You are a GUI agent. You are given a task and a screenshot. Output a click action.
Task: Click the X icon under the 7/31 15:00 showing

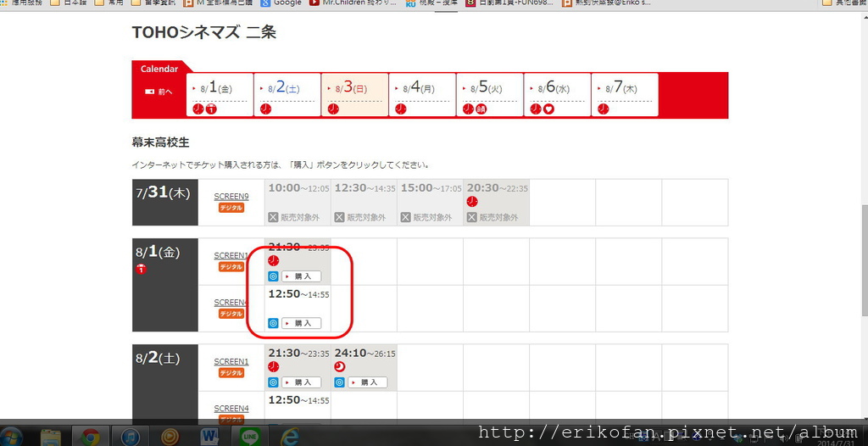click(406, 218)
